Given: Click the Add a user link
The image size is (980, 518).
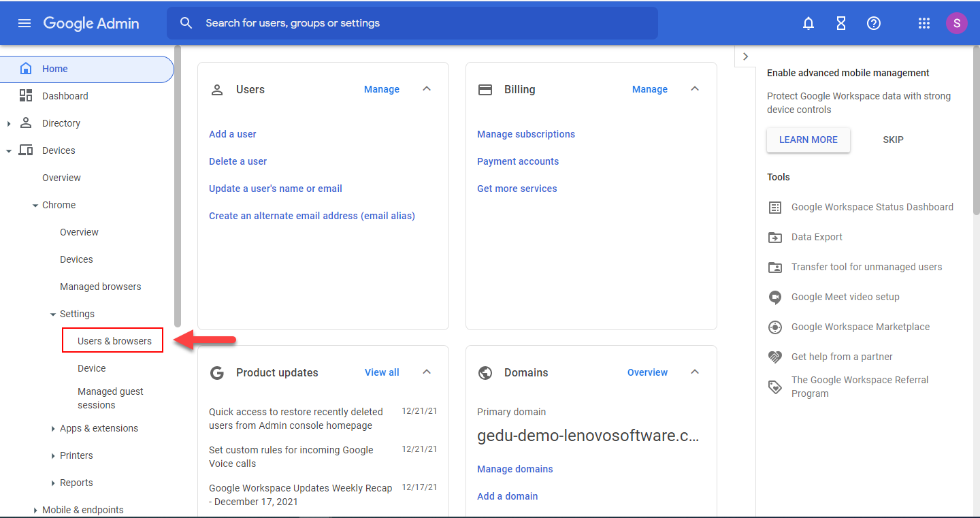Looking at the screenshot, I should tap(233, 134).
